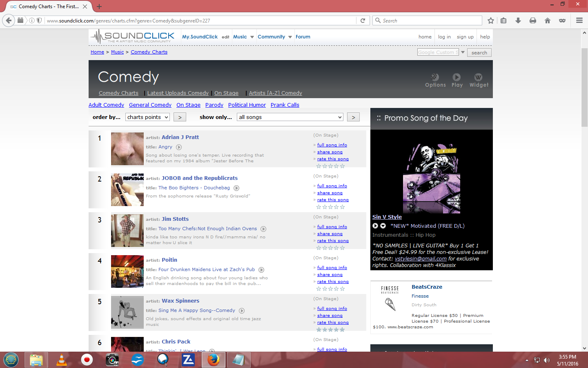Play the song Angry by Adrian J Pratt
This screenshot has width=588, height=368.
pos(179,147)
